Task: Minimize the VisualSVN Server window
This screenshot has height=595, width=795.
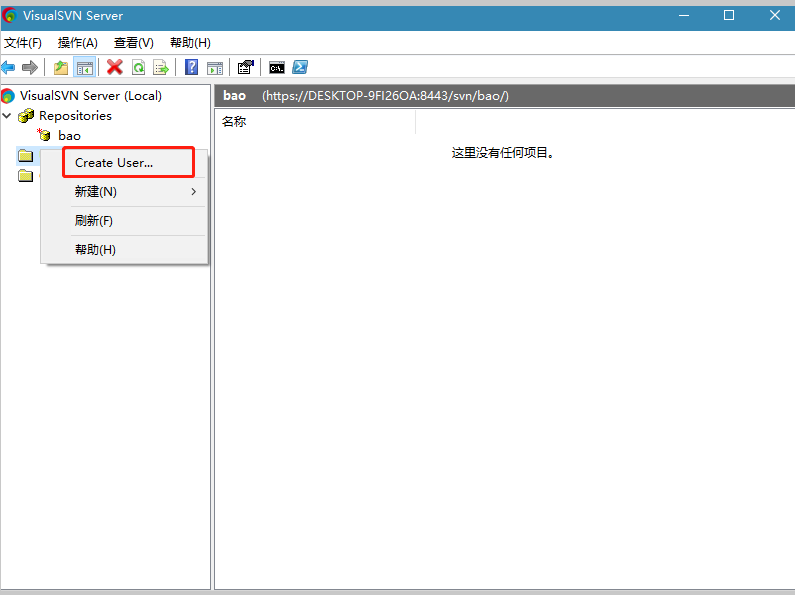Action: point(684,15)
